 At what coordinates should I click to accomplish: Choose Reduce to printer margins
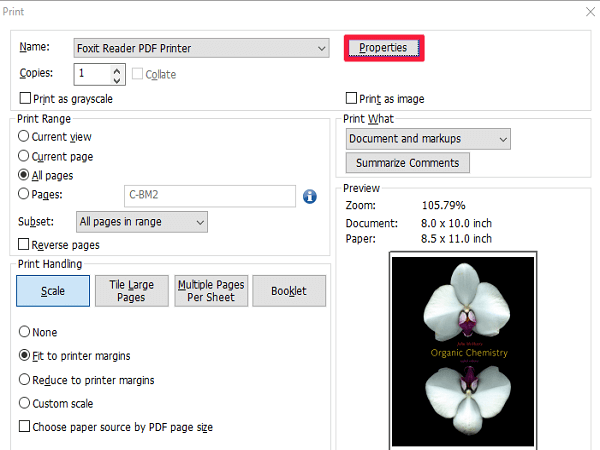click(24, 380)
